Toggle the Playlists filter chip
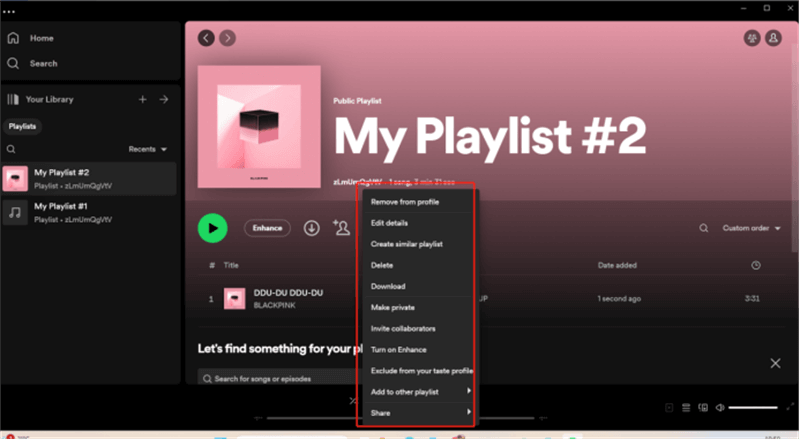Viewport: 800px width, 440px height. click(22, 127)
